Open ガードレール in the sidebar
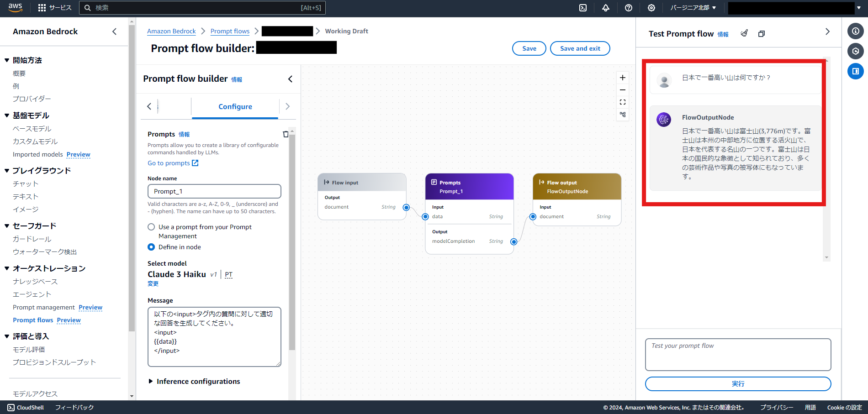Screen dimensions: 868x414 [x=32, y=239]
